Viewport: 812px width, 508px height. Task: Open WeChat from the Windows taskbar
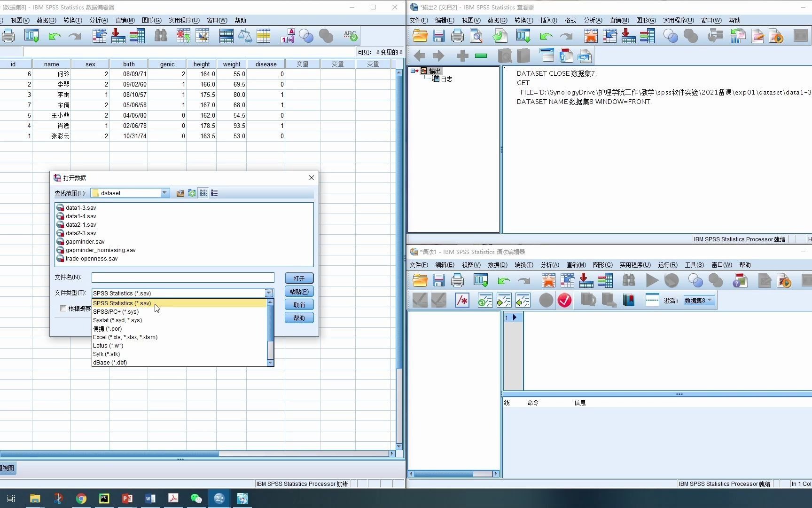point(196,499)
